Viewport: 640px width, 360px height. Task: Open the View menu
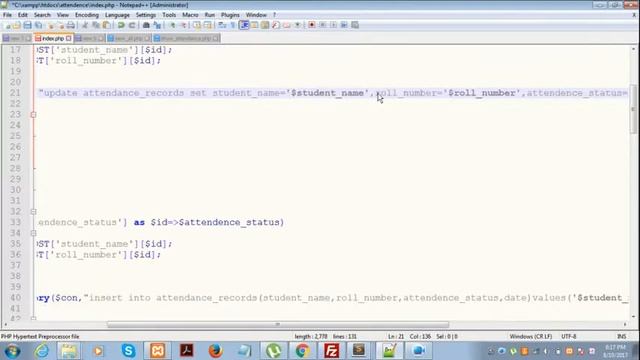[62, 15]
